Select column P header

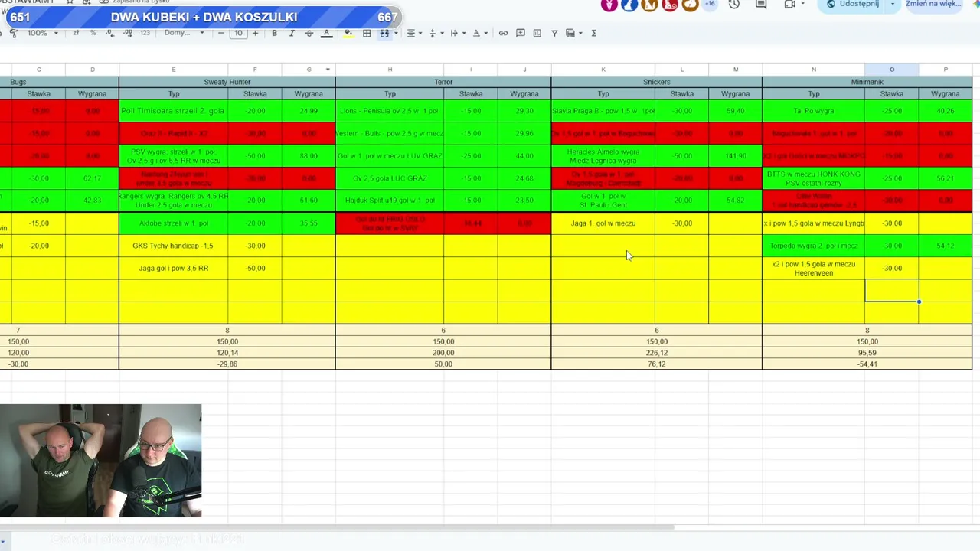(946, 70)
